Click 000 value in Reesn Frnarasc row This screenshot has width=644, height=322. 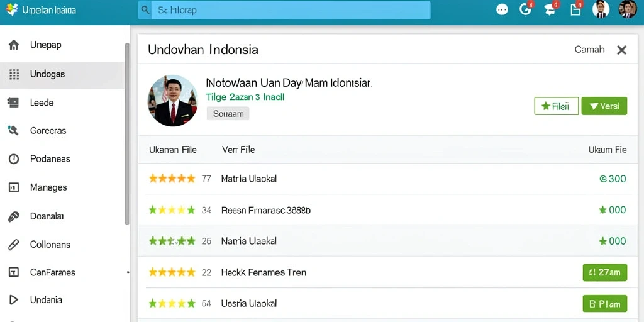click(613, 210)
